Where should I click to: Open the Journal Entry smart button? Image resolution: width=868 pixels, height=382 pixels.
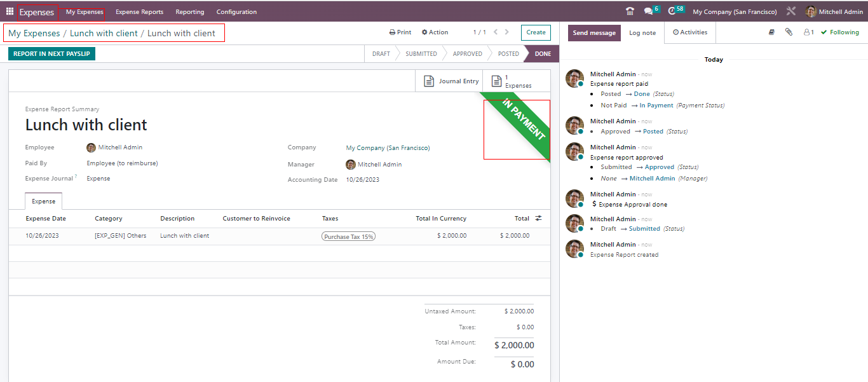pos(451,81)
